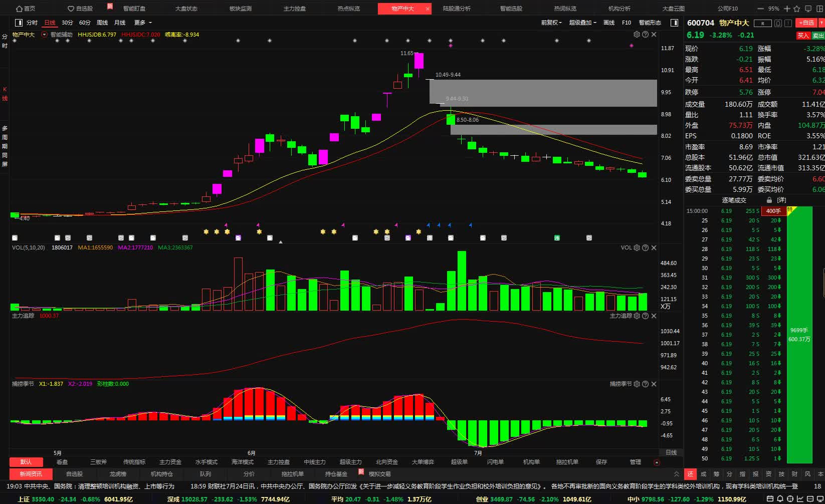The height and width of the screenshot is (504, 825).
Task: Close the 捕捞季节 indicator panel
Action: click(x=654, y=384)
